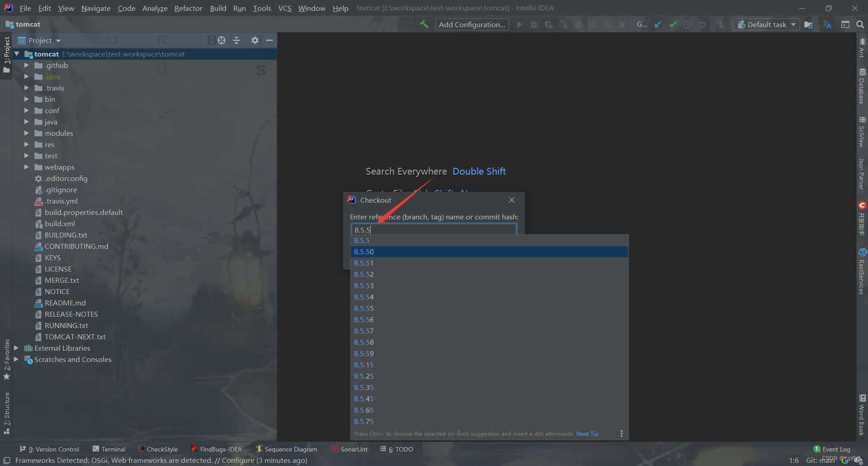Open the Database tool window
The height and width of the screenshot is (466, 868).
(x=862, y=86)
